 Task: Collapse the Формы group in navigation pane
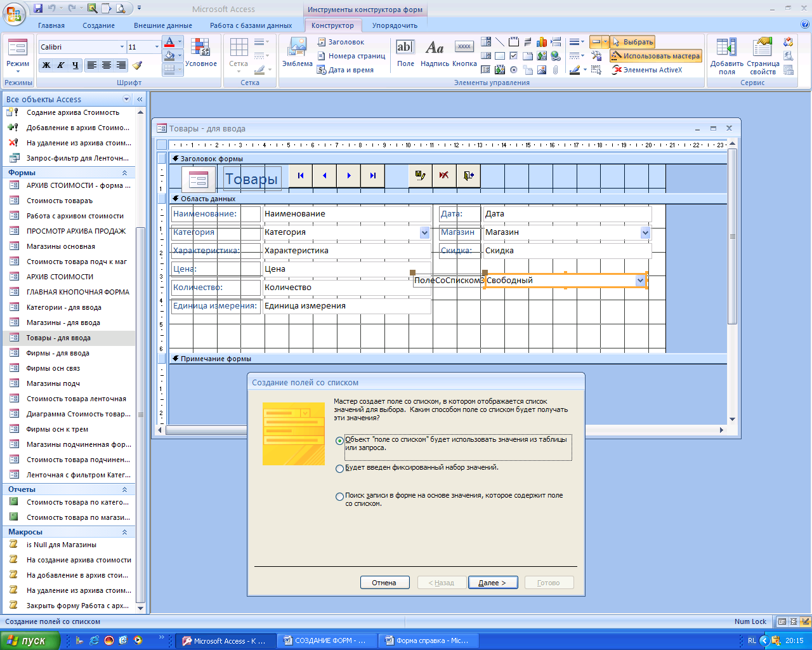124,173
